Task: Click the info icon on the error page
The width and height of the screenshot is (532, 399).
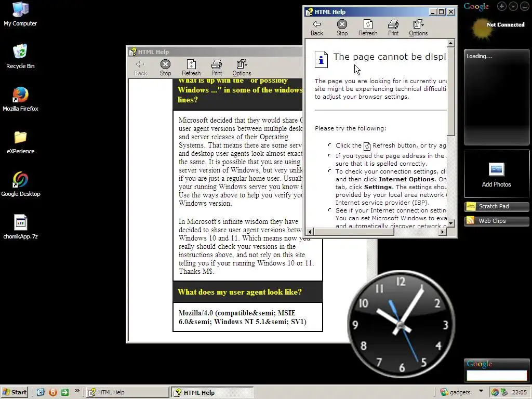Action: [x=321, y=60]
